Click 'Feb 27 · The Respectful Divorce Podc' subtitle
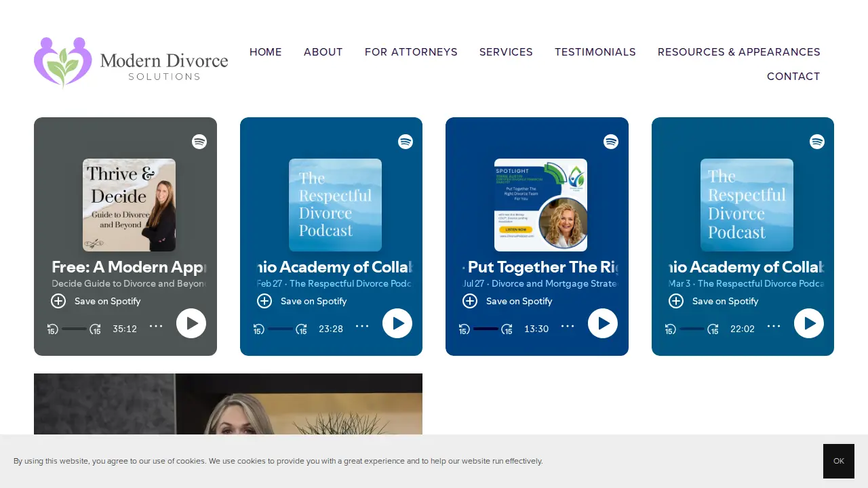Image resolution: width=868 pixels, height=488 pixels. pyautogui.click(x=335, y=284)
